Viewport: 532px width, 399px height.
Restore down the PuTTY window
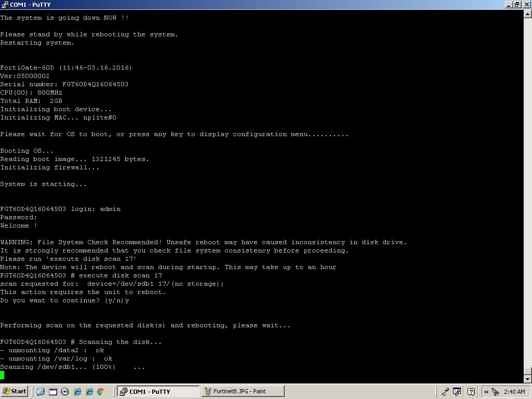(x=517, y=4)
